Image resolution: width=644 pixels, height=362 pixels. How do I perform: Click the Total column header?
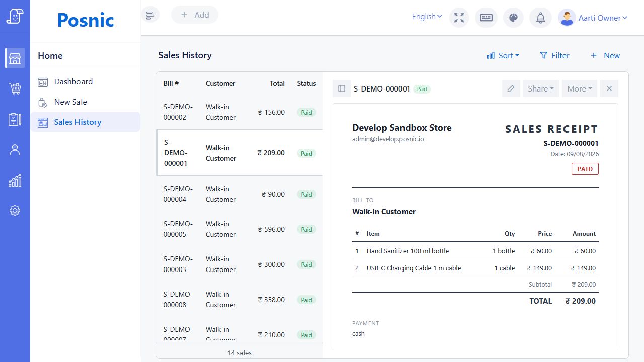pos(277,83)
